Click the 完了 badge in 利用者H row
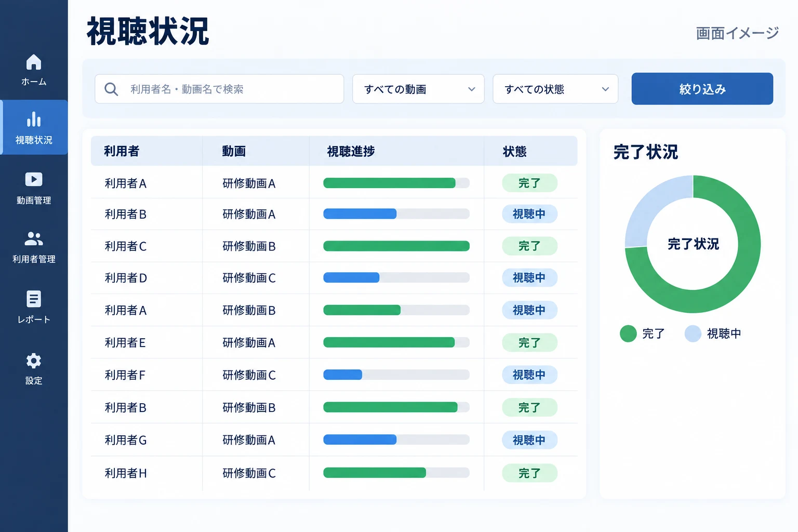The width and height of the screenshot is (798, 532). point(529,473)
